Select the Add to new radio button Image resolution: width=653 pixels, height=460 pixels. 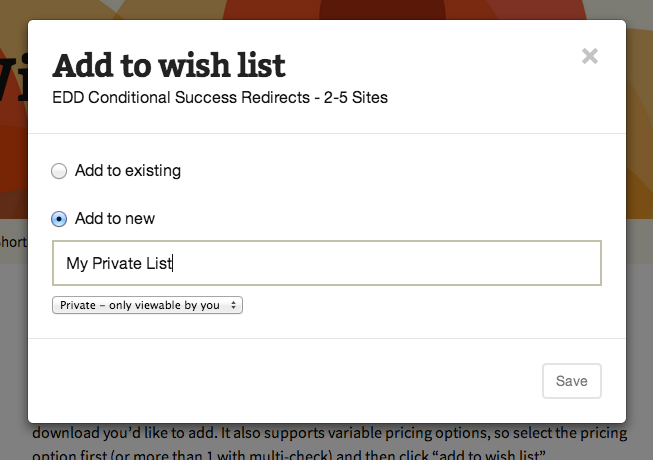(59, 219)
